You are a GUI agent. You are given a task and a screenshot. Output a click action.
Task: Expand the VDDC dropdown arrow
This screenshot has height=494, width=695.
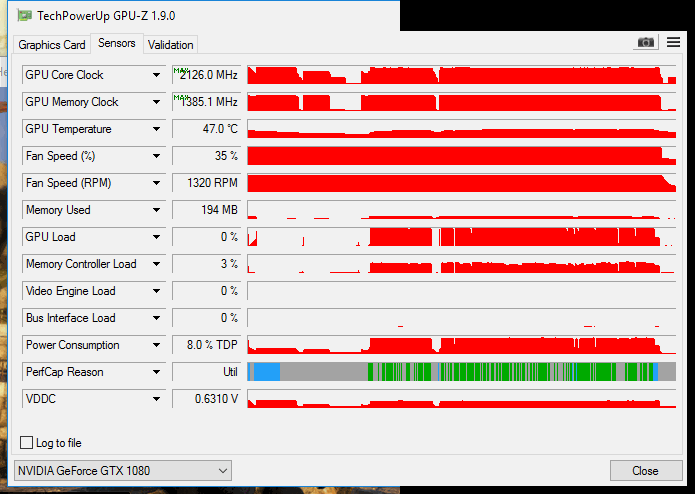(156, 399)
